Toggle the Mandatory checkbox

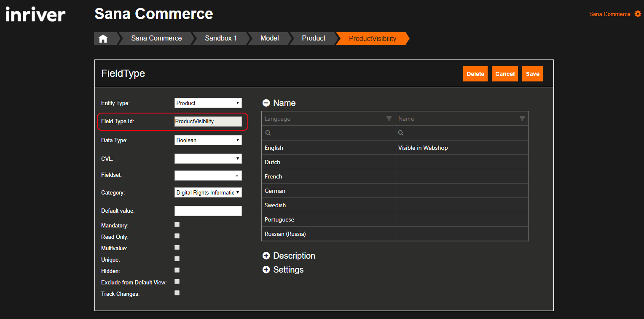[x=177, y=224]
